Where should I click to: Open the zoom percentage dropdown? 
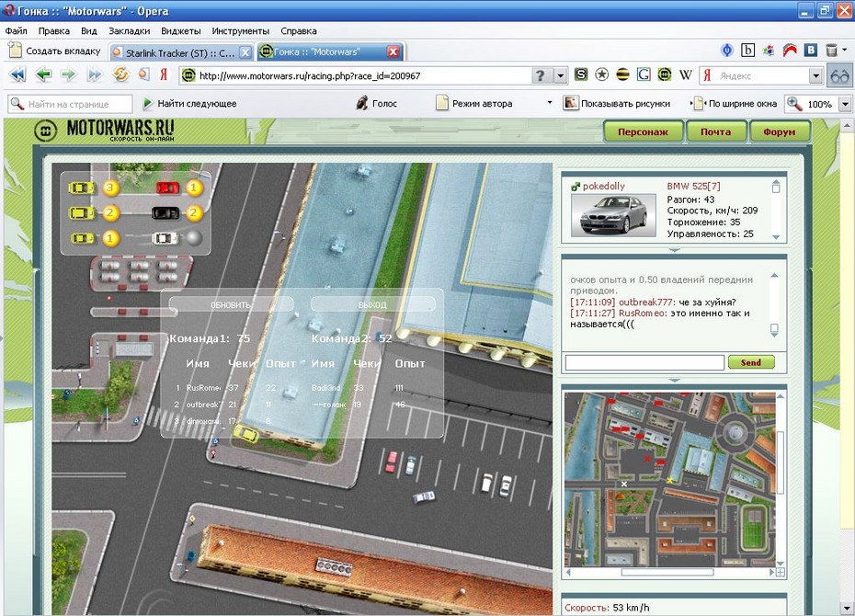[845, 104]
